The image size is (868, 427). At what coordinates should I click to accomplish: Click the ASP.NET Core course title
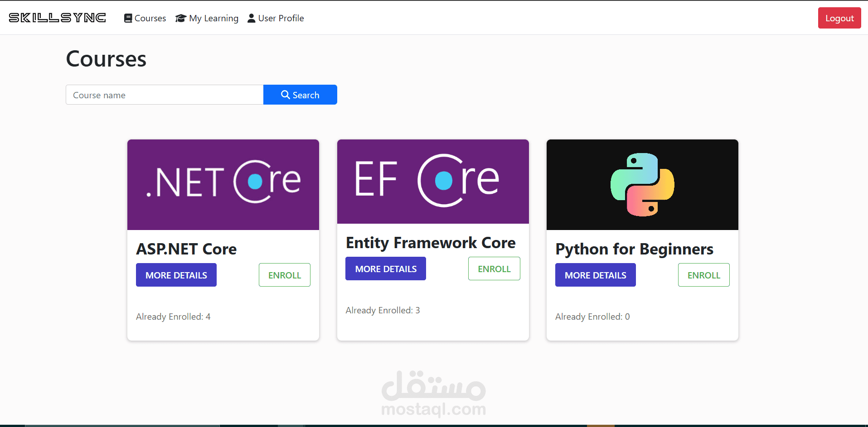tap(186, 249)
